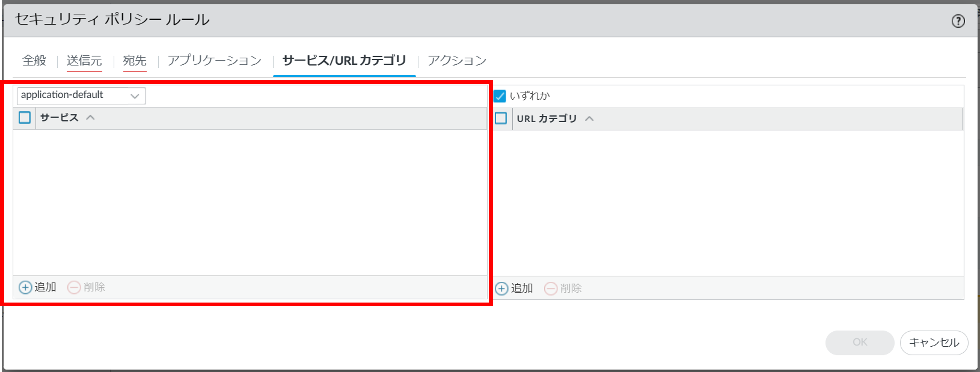Click the minus icon for deleting a service
The image size is (980, 372).
[x=74, y=287]
